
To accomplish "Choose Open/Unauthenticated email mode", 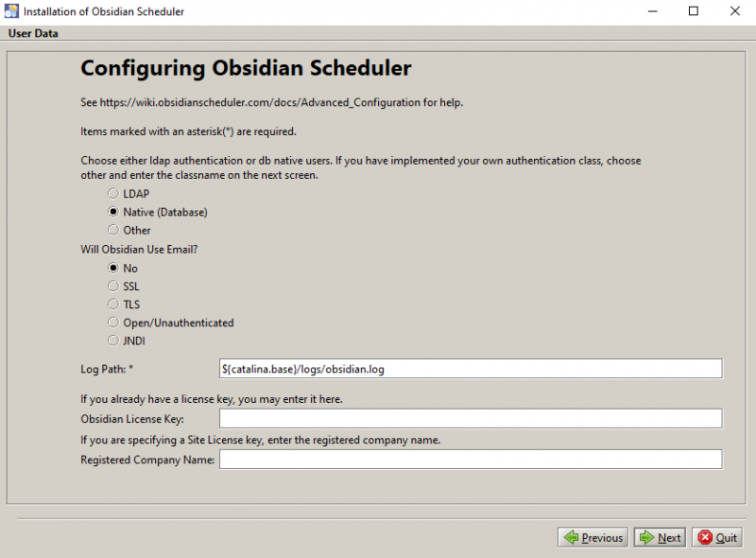I will point(113,322).
